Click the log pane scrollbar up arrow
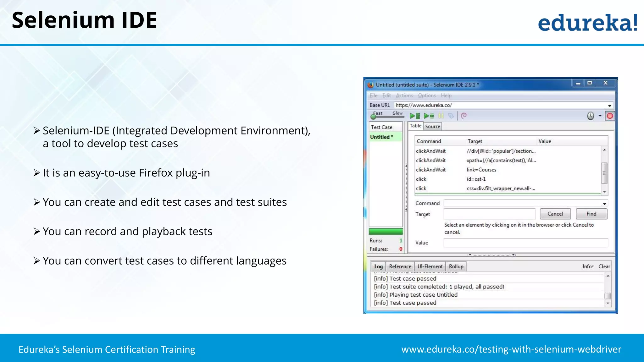Viewport: 644px width, 362px height. pyautogui.click(x=608, y=276)
